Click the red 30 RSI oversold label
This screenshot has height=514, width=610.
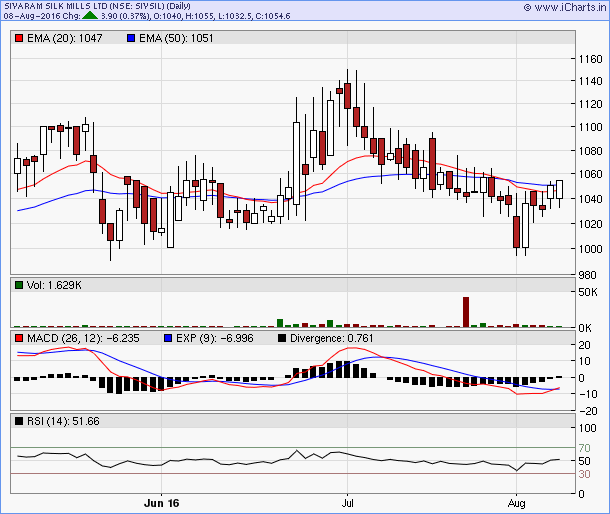tap(584, 474)
